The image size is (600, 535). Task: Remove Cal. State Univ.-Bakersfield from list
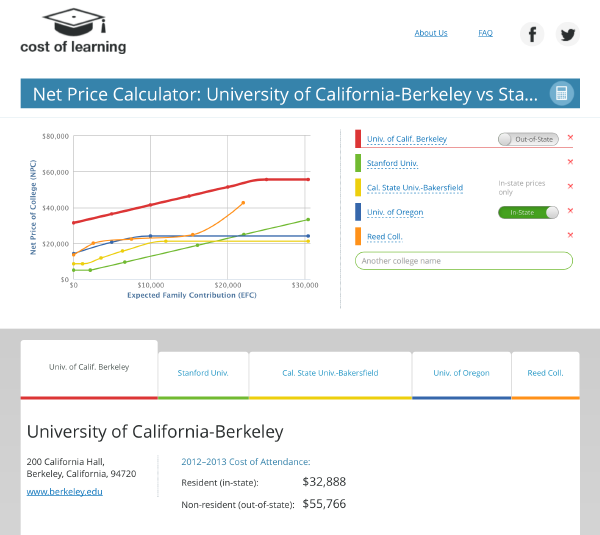pyautogui.click(x=570, y=186)
